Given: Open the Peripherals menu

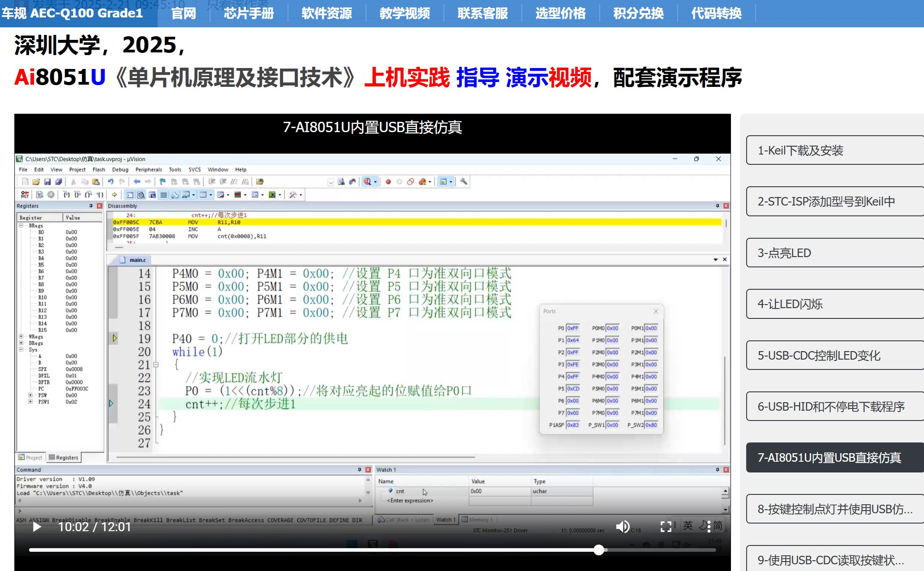Looking at the screenshot, I should point(149,170).
